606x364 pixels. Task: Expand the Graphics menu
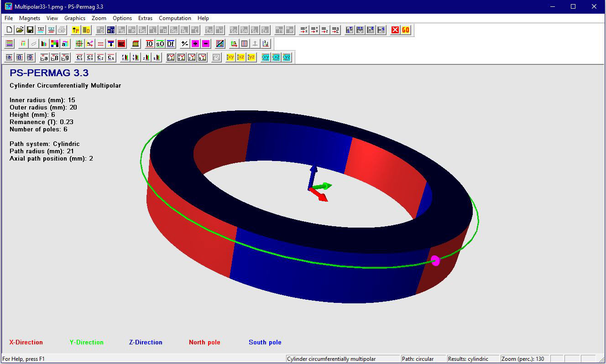(75, 18)
